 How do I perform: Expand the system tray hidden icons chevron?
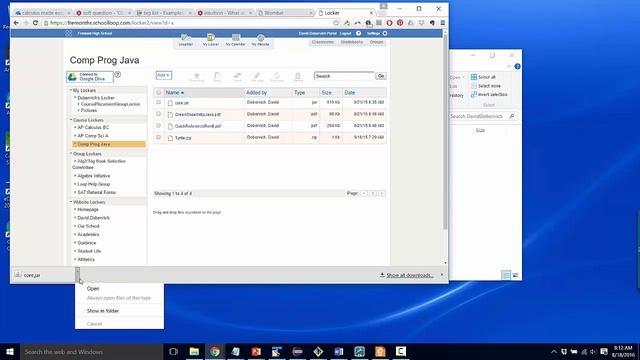point(553,351)
